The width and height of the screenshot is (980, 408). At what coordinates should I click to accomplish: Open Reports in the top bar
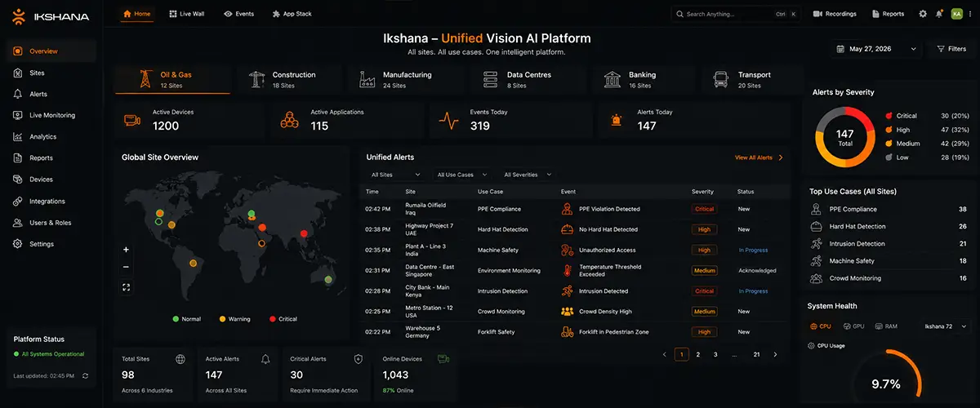[889, 14]
